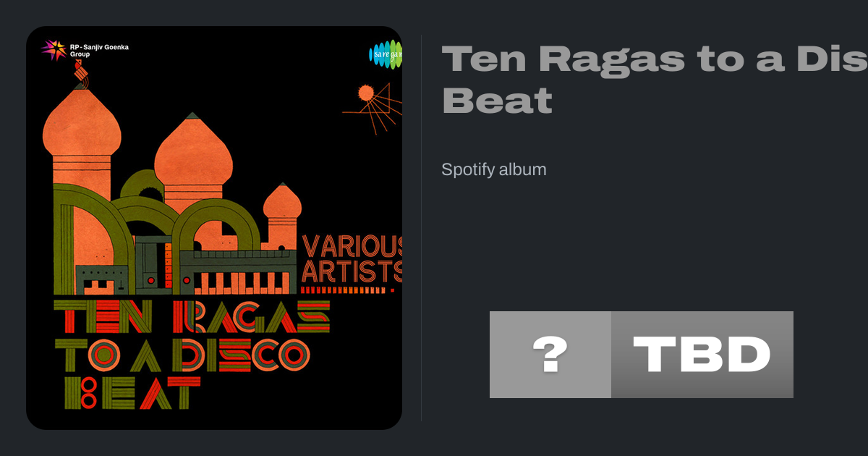Click the VARIOUS ARTISTS text on cover

click(352, 258)
